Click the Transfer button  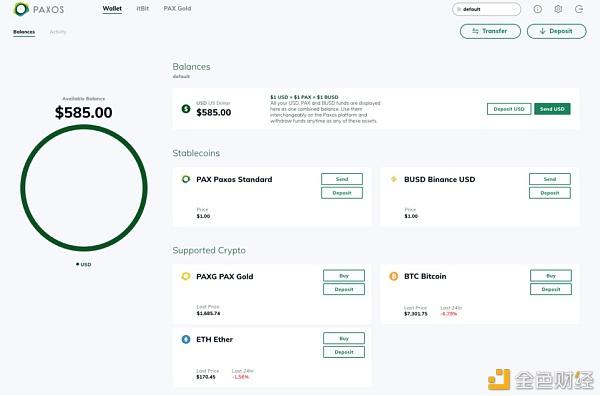490,31
